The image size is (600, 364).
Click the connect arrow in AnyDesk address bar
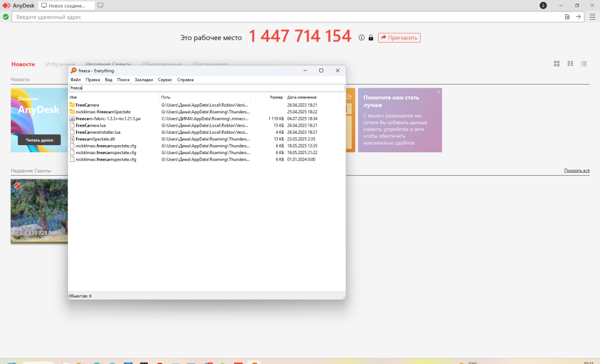578,17
